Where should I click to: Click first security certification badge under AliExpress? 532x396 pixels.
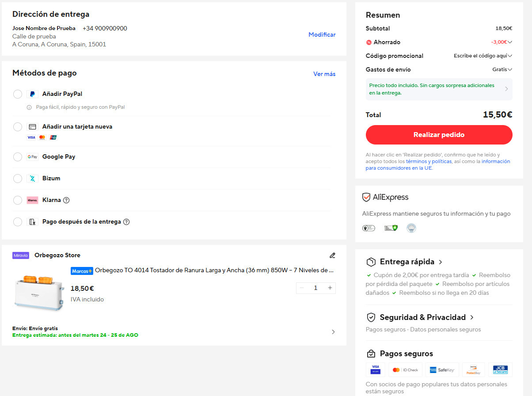[369, 228]
